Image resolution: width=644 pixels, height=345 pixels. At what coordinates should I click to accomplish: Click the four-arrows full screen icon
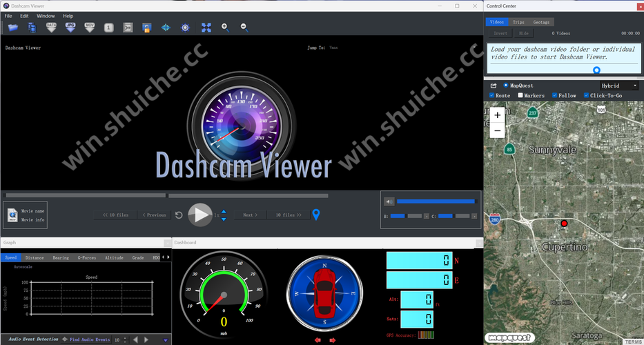click(206, 28)
